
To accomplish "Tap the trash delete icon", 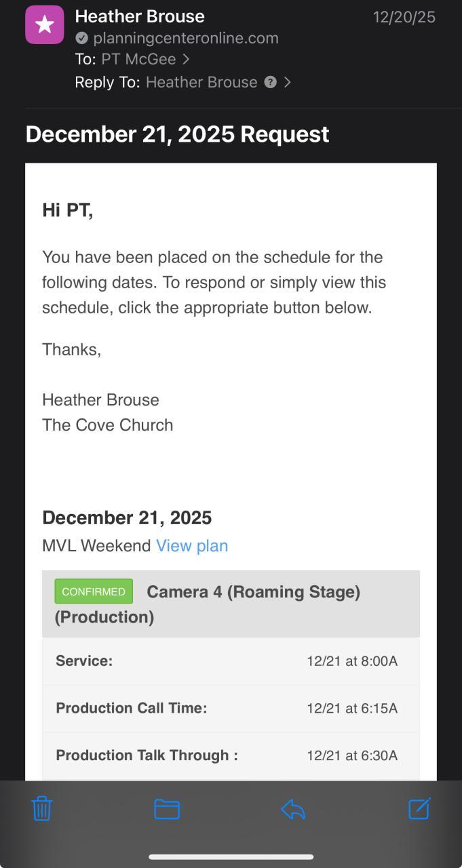I will [x=42, y=808].
